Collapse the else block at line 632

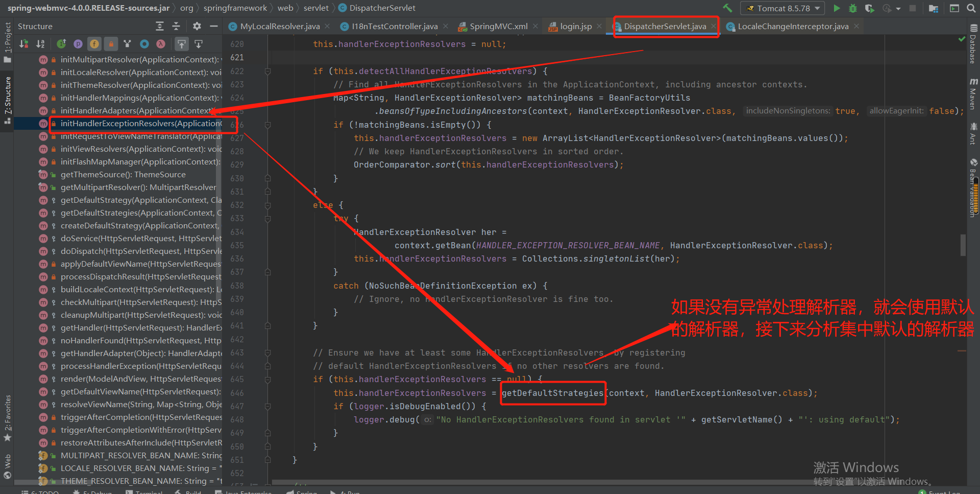[x=267, y=205]
